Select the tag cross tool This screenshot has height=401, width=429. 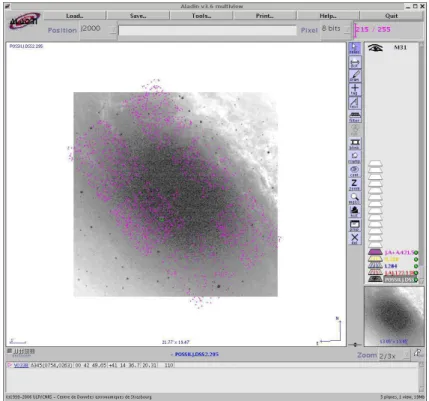354,89
